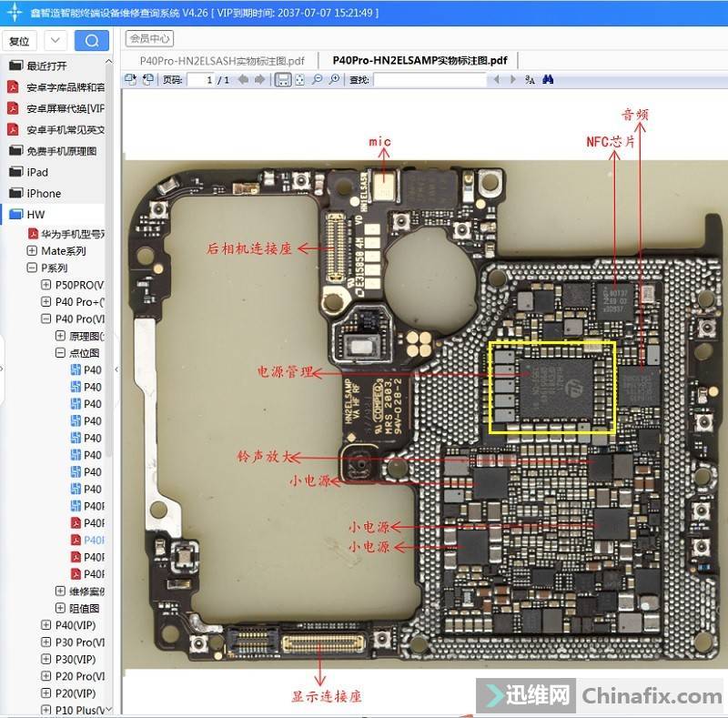The image size is (728, 718).
Task: Go to next page arrow in PDF toolbar
Action: [260, 80]
